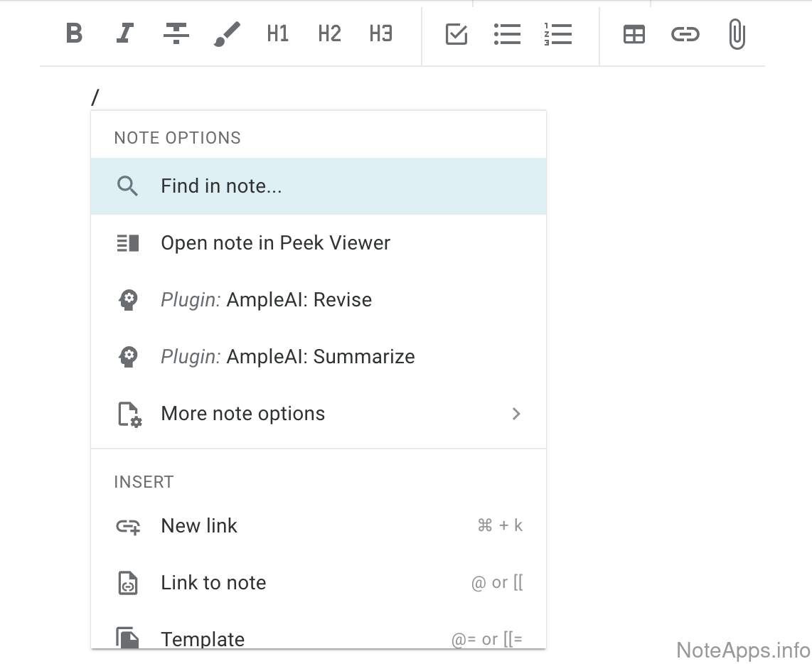This screenshot has height=664, width=812.
Task: Set heading level H1
Action: click(x=278, y=33)
